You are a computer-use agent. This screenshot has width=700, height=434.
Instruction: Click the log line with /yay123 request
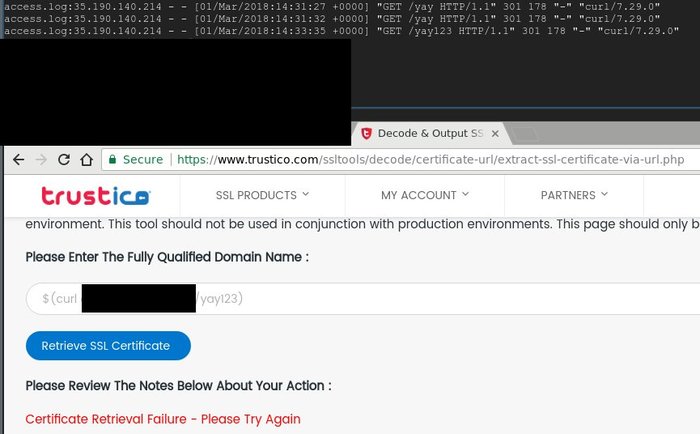click(x=342, y=31)
